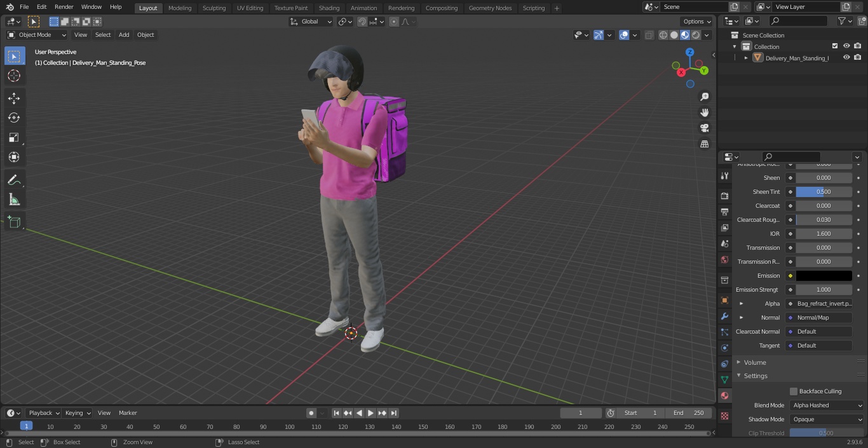Select the Annotate tool
The image size is (868, 448).
click(14, 180)
